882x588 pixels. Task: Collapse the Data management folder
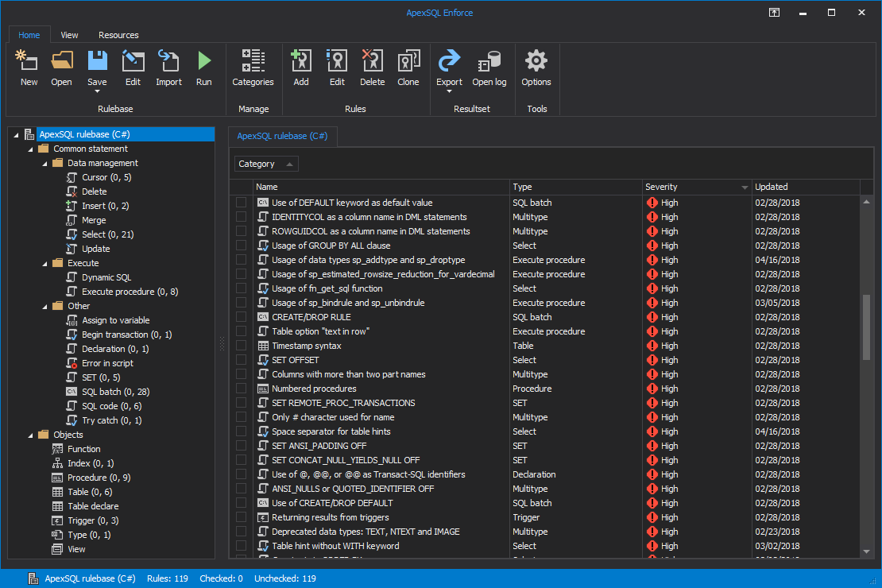(45, 163)
